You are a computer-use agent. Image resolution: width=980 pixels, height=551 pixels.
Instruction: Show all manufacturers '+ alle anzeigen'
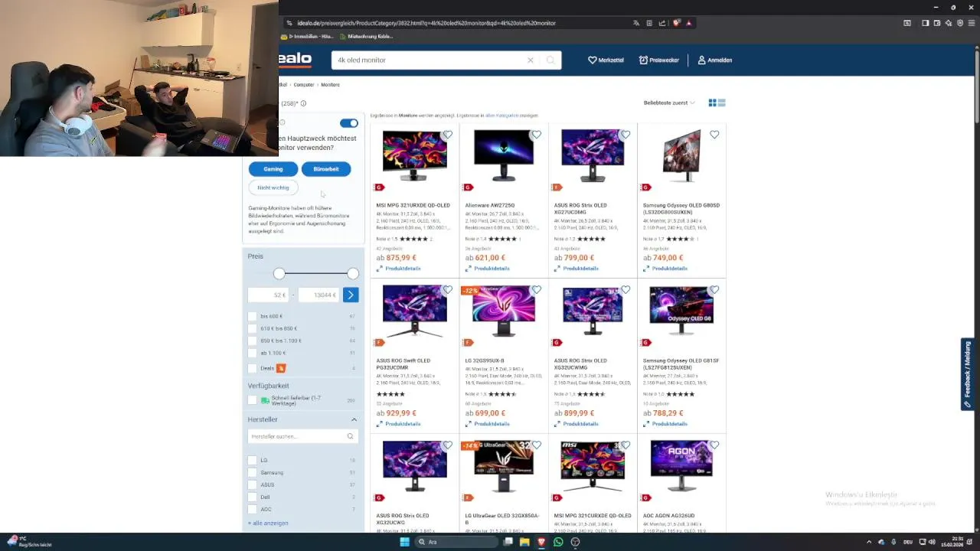(268, 523)
